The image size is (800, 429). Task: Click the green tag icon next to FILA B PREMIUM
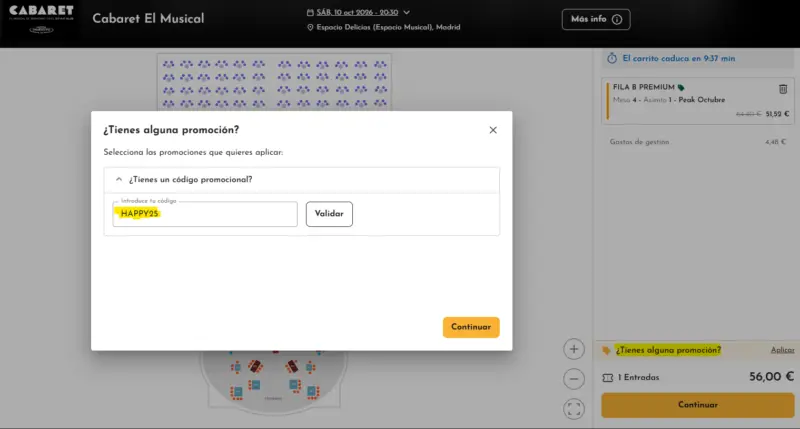tap(681, 87)
